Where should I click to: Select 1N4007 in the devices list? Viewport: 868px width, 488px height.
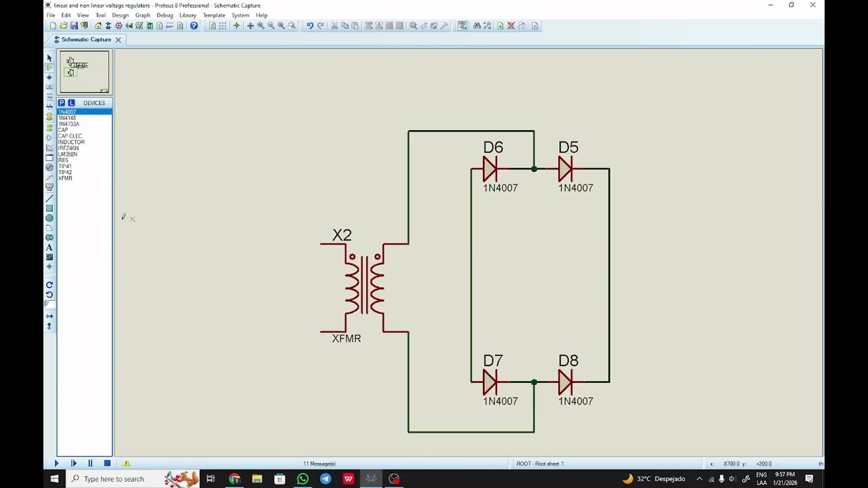point(85,112)
